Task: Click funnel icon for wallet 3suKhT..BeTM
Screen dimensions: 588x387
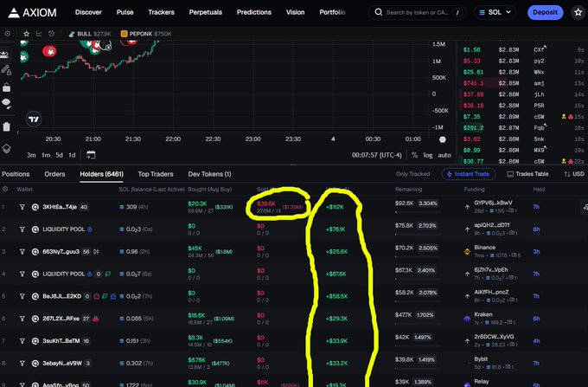Action: tap(22, 341)
